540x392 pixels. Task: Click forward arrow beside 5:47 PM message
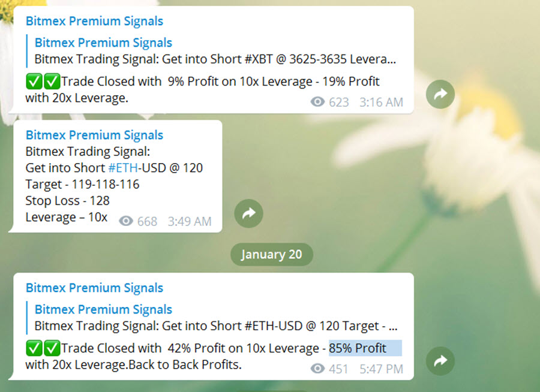440,361
